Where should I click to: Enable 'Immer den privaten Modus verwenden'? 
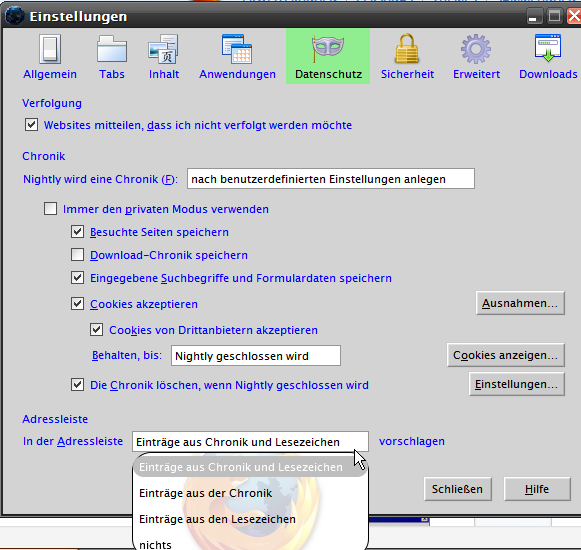pos(50,209)
